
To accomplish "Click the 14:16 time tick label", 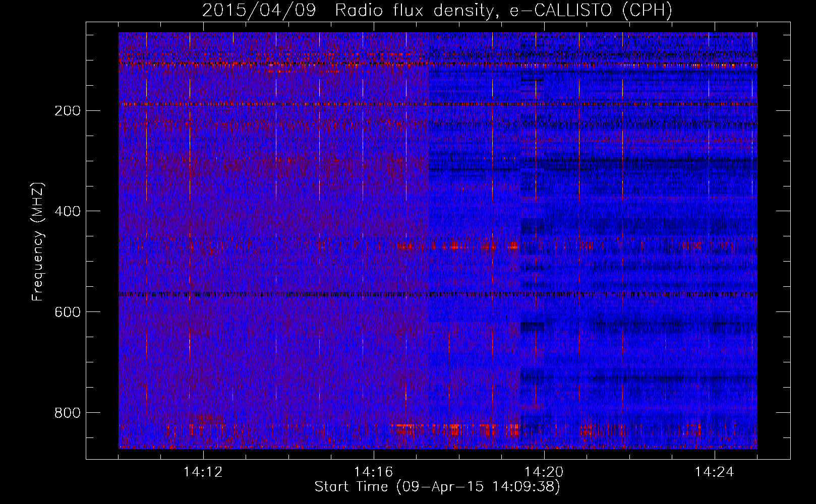I will pos(373,472).
